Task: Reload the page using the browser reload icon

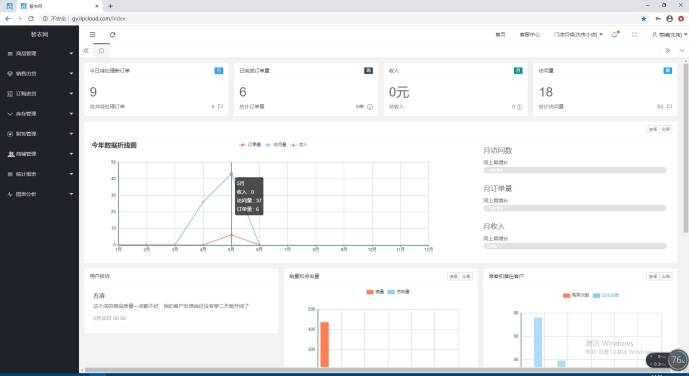Action: pos(31,18)
